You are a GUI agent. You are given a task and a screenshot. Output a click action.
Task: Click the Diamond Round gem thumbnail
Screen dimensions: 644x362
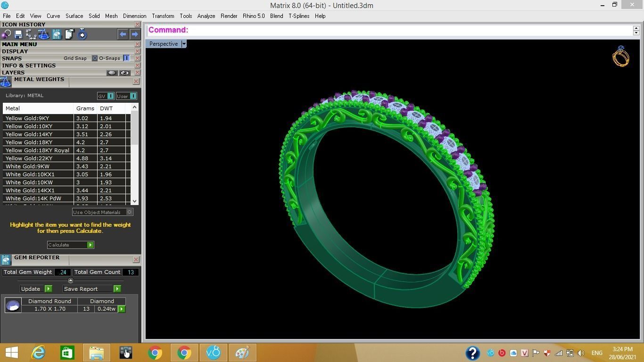coord(13,305)
